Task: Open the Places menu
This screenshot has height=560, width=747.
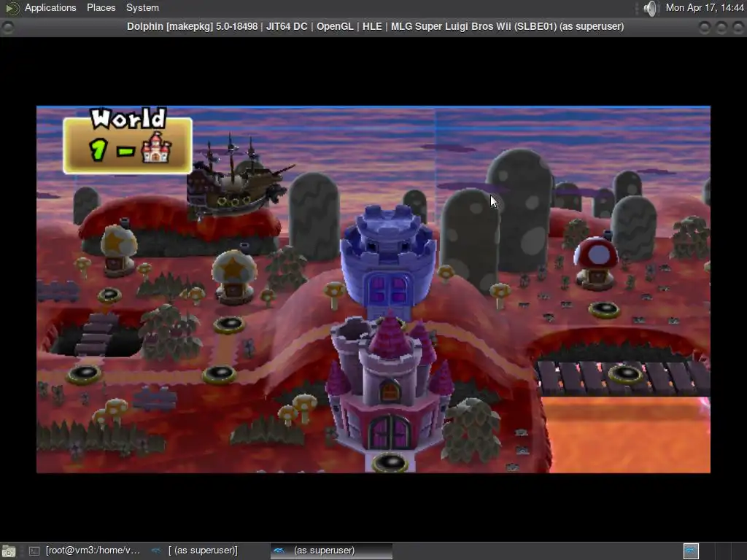Action: tap(101, 7)
